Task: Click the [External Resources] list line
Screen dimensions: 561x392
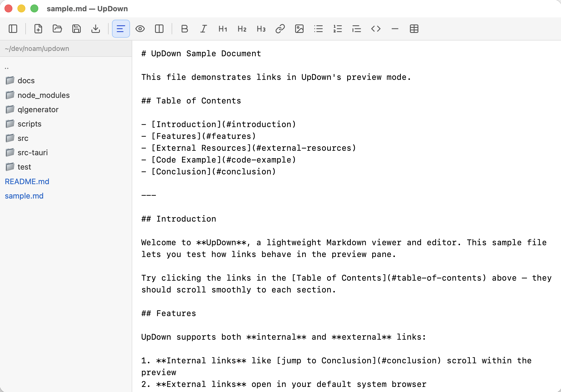Action: 249,148
